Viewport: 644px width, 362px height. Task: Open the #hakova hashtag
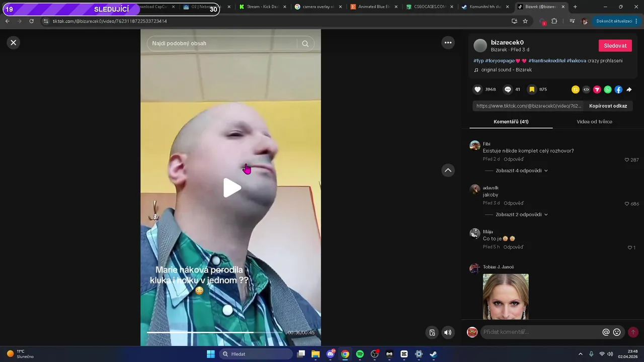pyautogui.click(x=577, y=61)
